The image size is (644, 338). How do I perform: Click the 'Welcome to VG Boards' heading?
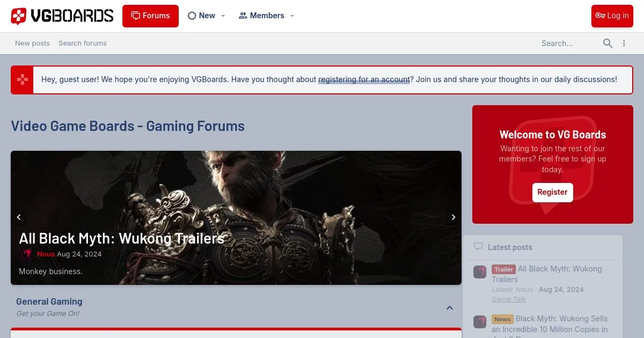tap(553, 135)
